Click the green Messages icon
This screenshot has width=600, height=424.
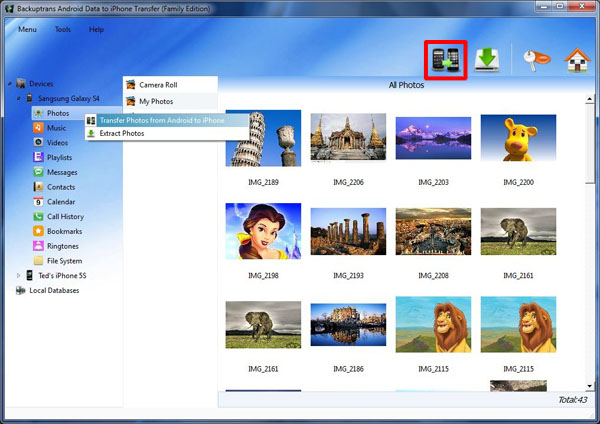coord(38,172)
